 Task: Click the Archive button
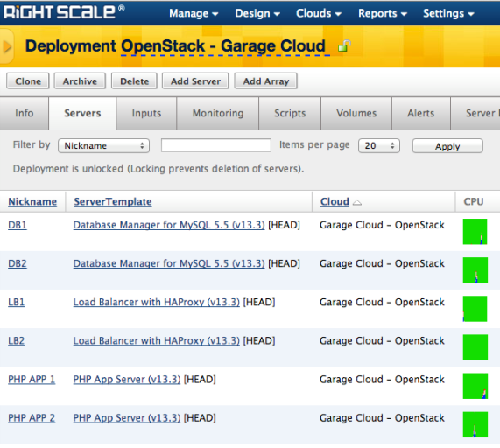[x=80, y=80]
